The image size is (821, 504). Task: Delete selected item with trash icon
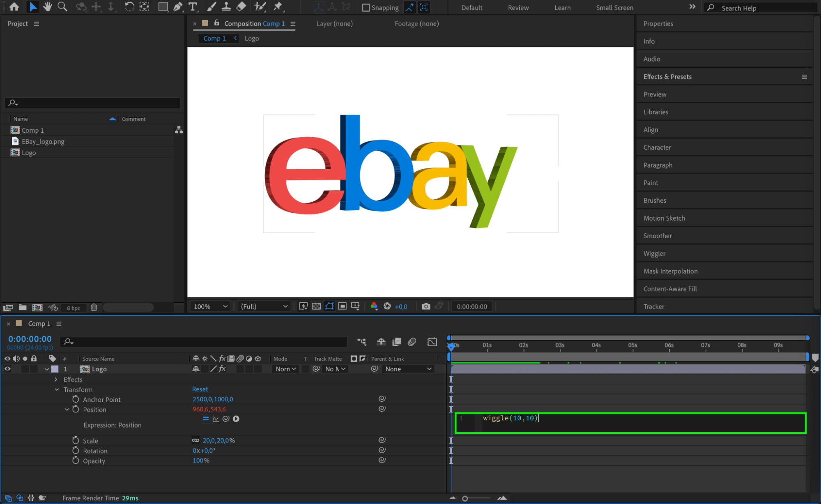coord(94,307)
